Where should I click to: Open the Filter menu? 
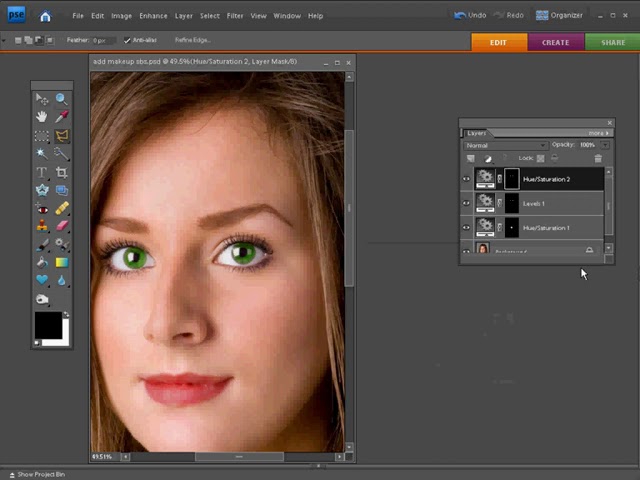coord(235,16)
